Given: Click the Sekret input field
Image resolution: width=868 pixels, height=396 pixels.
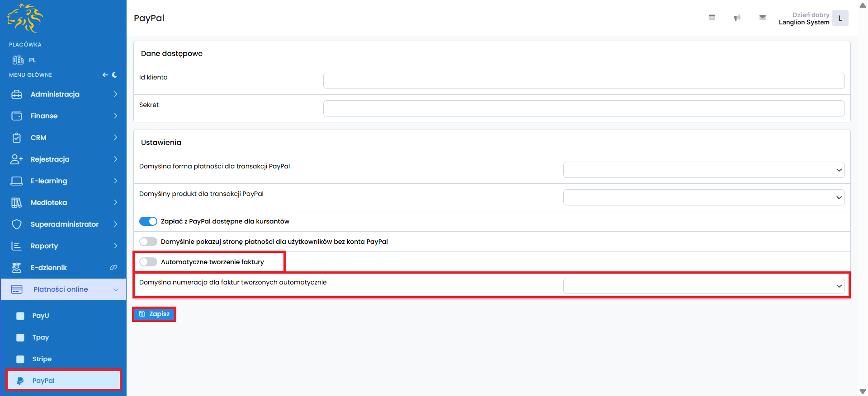Looking at the screenshot, I should 584,108.
